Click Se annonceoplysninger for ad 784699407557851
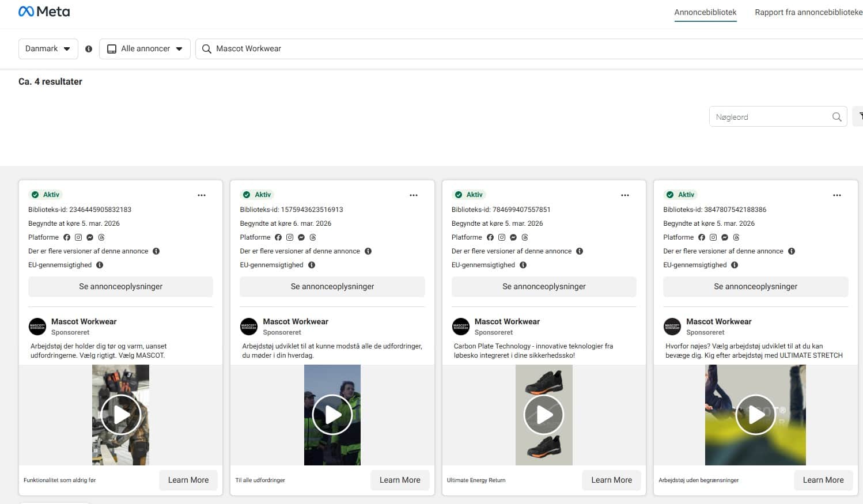 click(544, 287)
